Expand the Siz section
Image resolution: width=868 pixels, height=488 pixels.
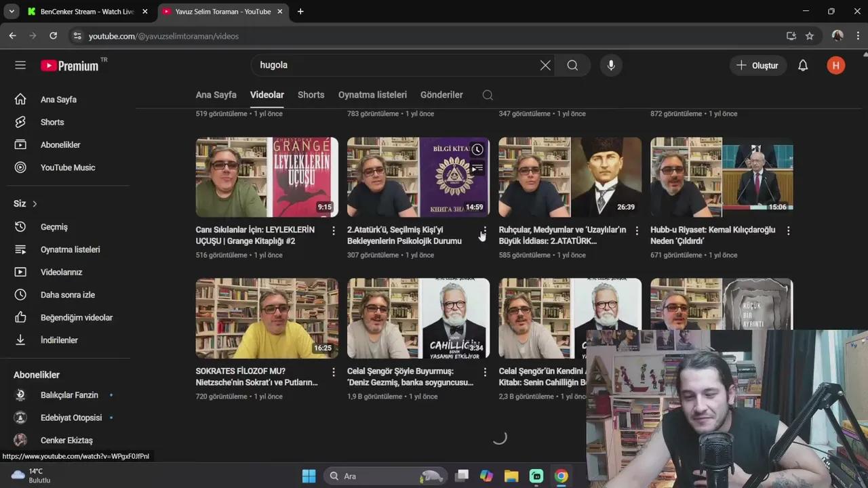pyautogui.click(x=26, y=203)
